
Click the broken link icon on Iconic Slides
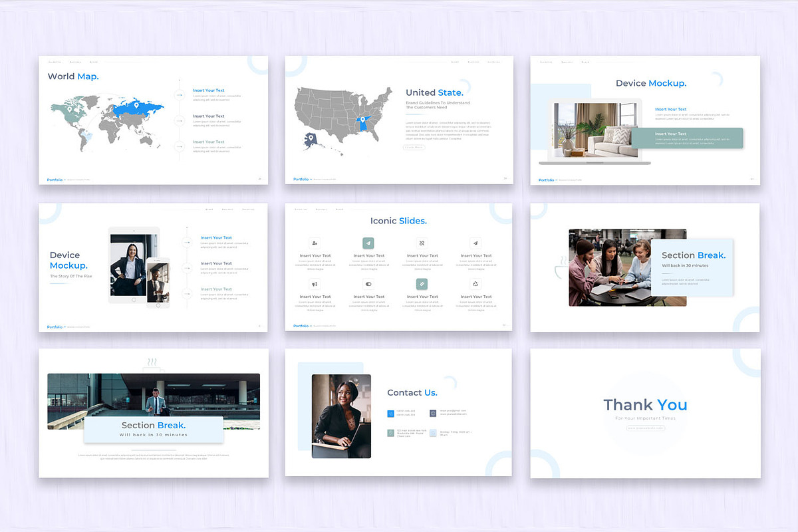point(422,243)
